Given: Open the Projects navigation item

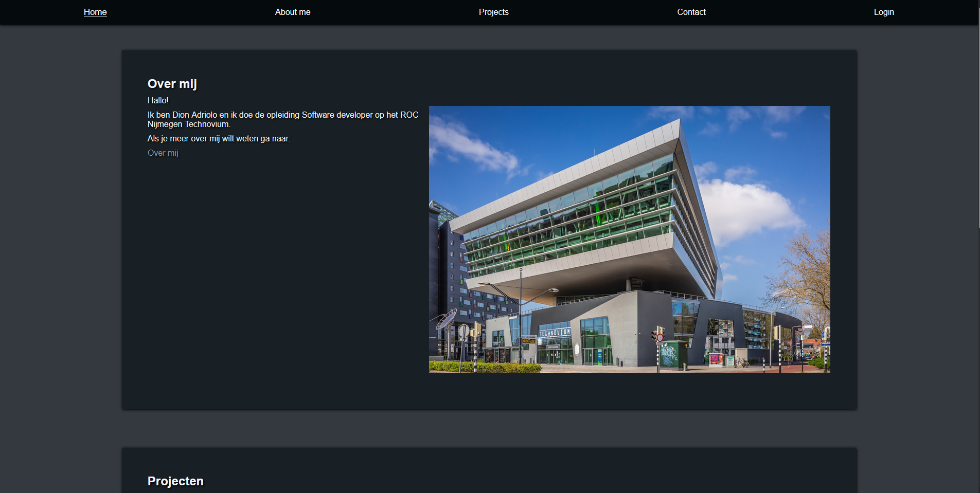Looking at the screenshot, I should 493,12.
